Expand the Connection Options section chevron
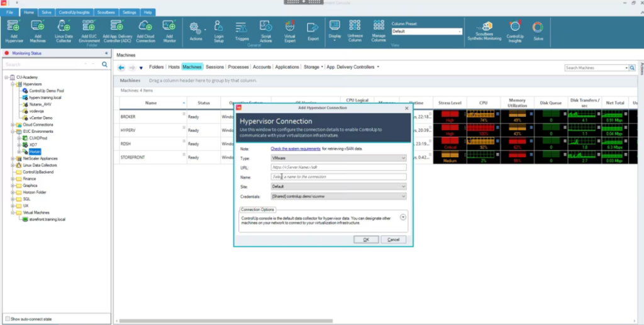 pyautogui.click(x=403, y=217)
